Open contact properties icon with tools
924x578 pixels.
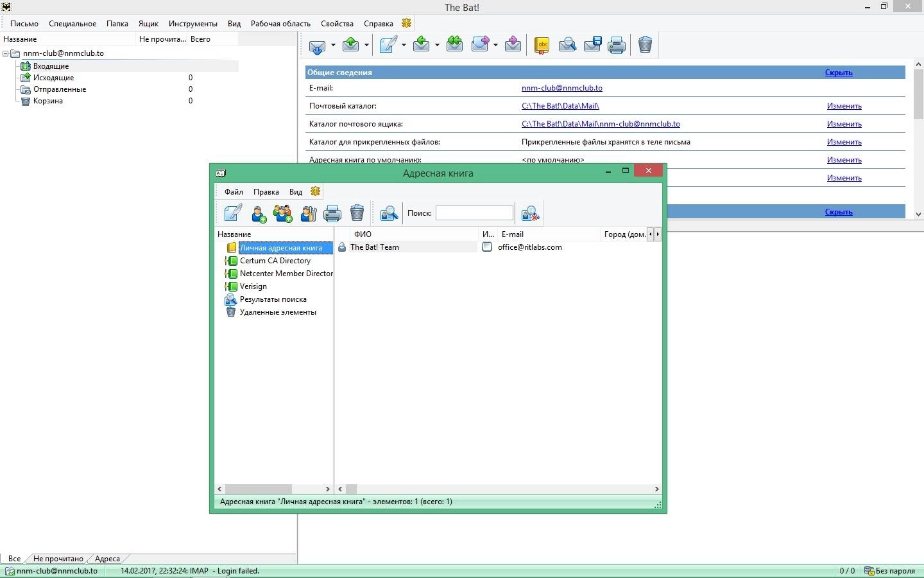309,213
